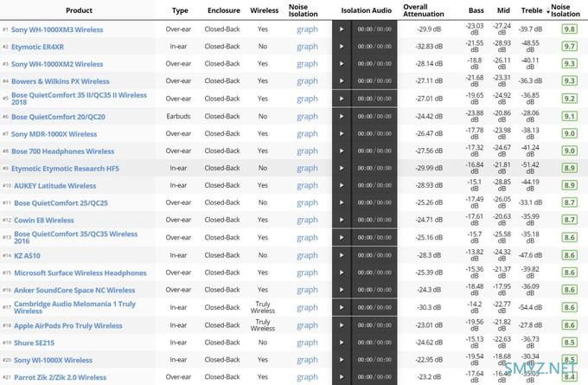The image size is (588, 385).
Task: Play isolation audio for Cambridge Audio Melomania 1
Action: [342, 307]
